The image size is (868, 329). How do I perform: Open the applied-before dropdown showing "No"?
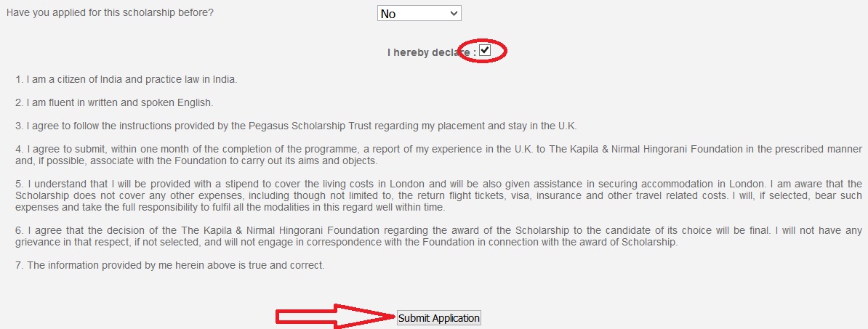tap(419, 14)
